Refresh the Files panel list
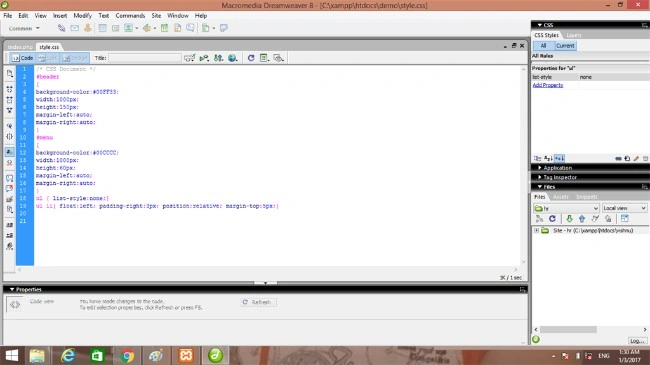Screen dimensions: 650x365 tap(552, 219)
